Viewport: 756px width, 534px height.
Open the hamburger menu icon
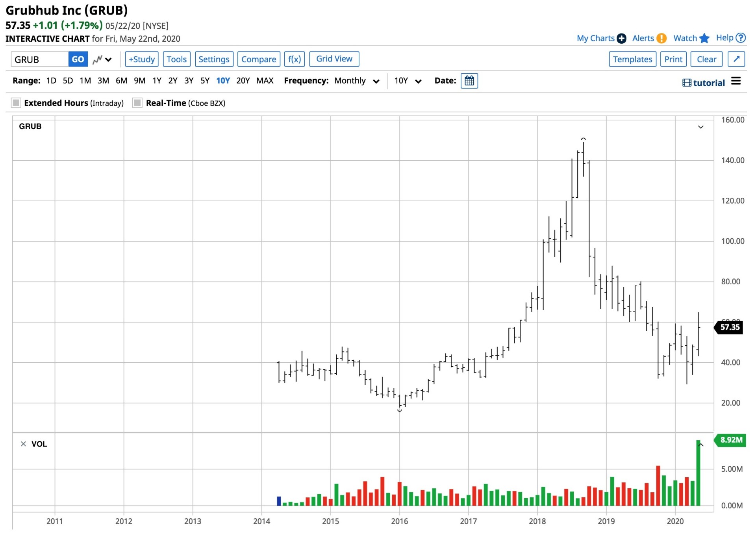click(x=736, y=81)
